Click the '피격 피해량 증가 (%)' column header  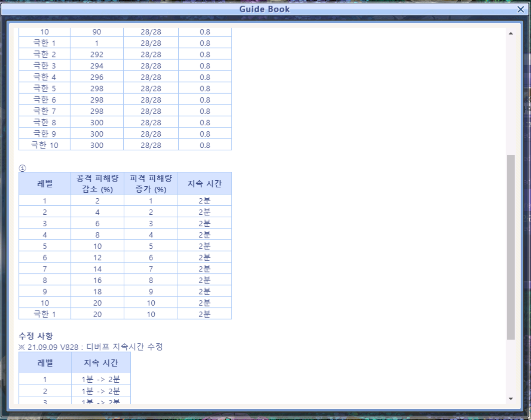pyautogui.click(x=151, y=184)
